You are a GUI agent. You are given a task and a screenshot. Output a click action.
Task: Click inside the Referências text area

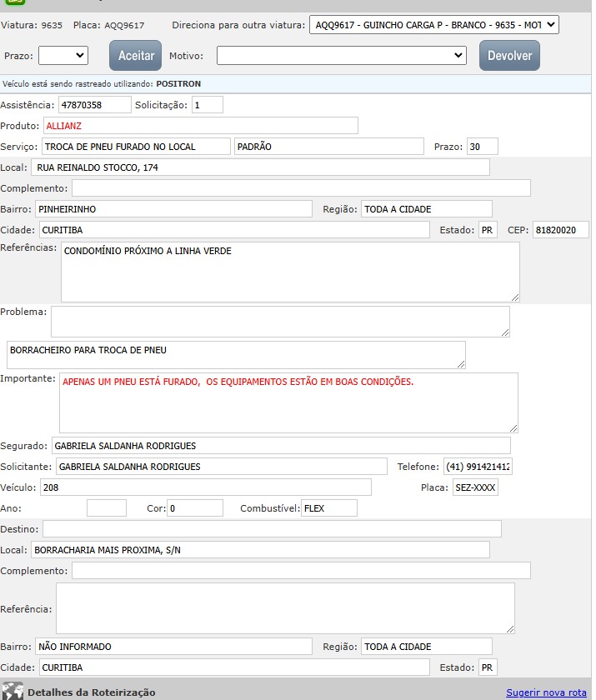pos(289,272)
